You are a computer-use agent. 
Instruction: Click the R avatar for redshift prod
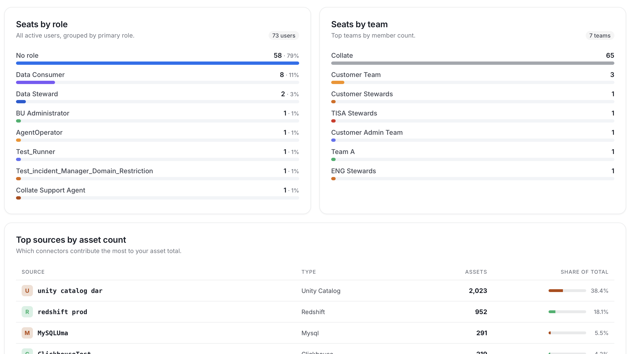[27, 312]
